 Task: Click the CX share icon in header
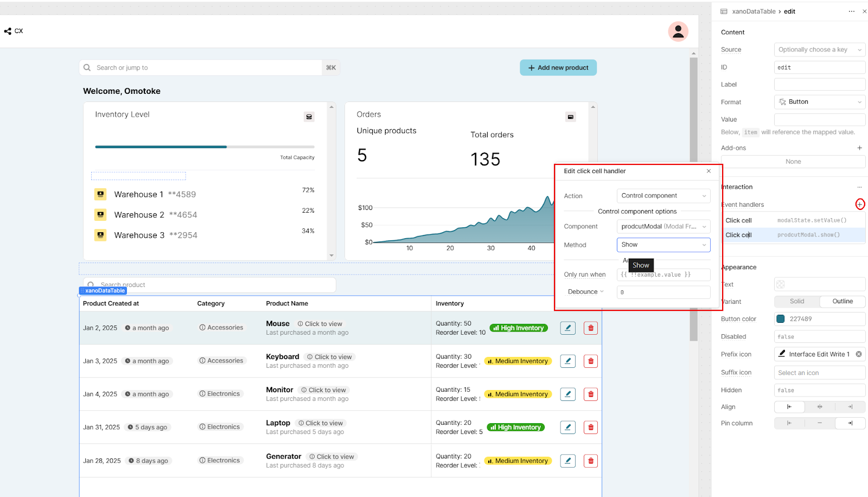click(x=8, y=31)
